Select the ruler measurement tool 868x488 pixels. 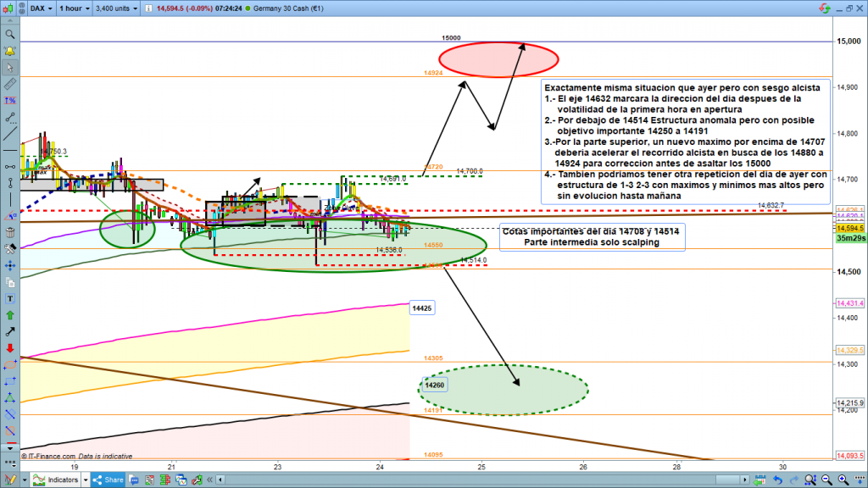pos(10,85)
